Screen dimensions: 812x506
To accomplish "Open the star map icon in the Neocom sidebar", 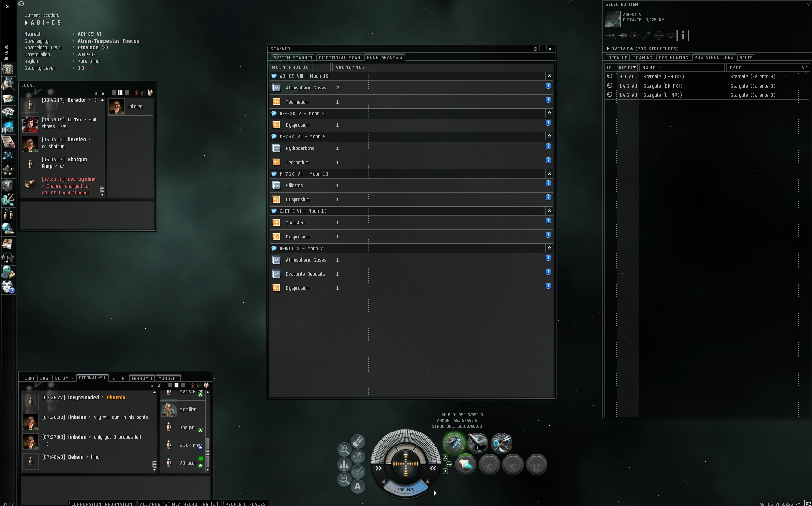I will [8, 156].
